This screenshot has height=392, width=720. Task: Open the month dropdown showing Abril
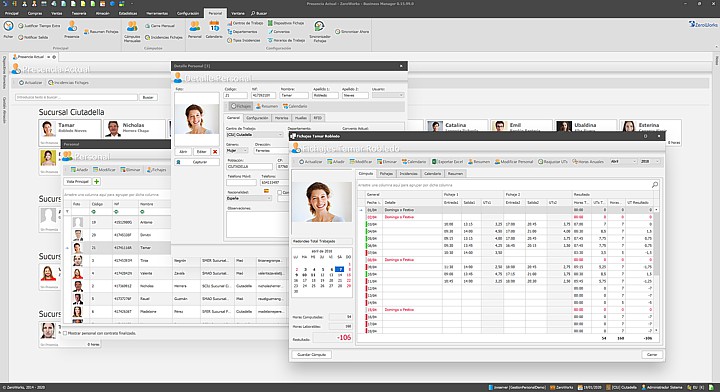(x=623, y=162)
